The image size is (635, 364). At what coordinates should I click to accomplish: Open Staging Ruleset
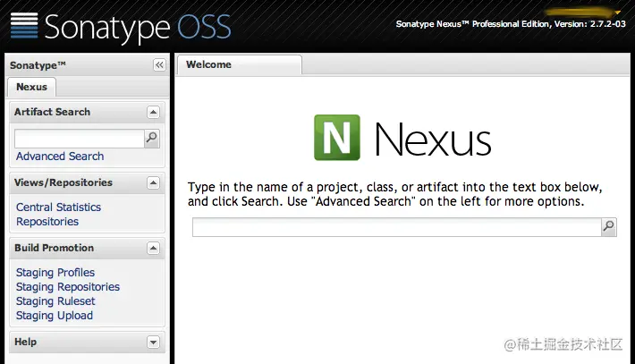coord(55,301)
